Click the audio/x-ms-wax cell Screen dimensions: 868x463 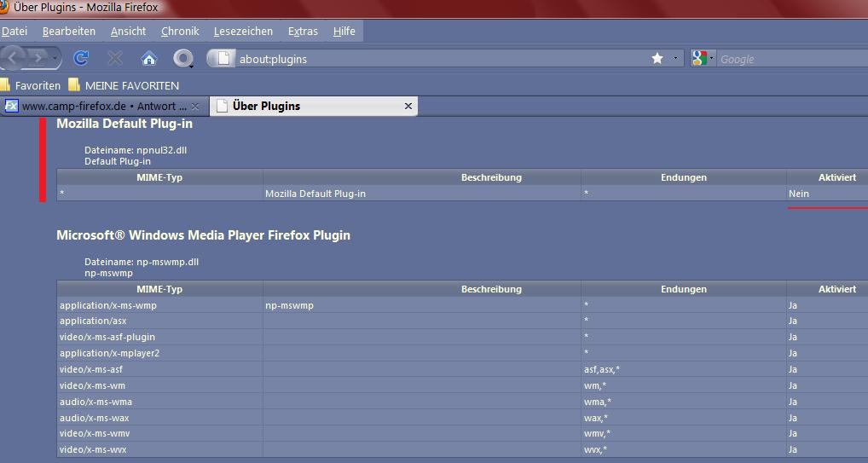click(160, 418)
